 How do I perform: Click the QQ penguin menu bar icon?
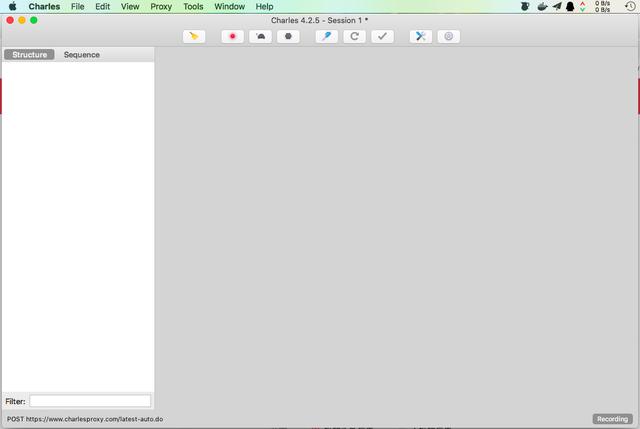pos(570,7)
